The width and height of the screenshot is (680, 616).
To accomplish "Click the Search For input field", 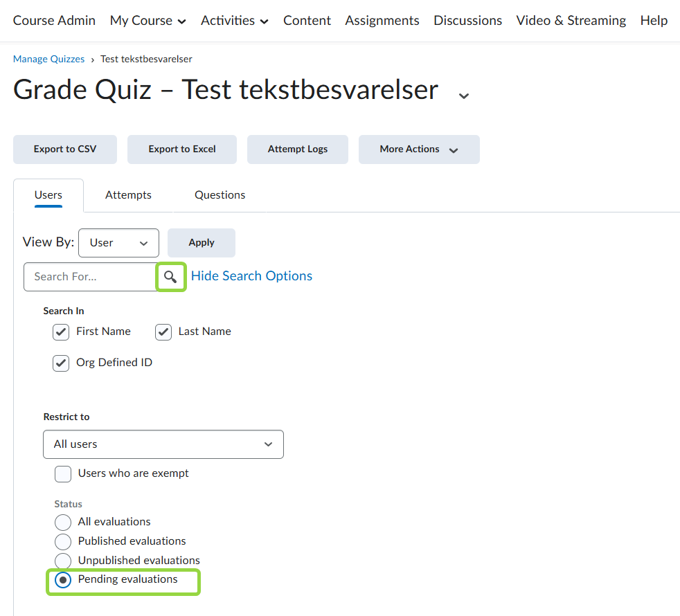I will coord(90,277).
